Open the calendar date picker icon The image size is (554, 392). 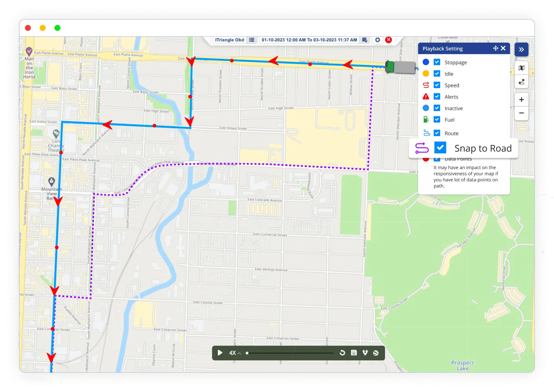pos(365,40)
